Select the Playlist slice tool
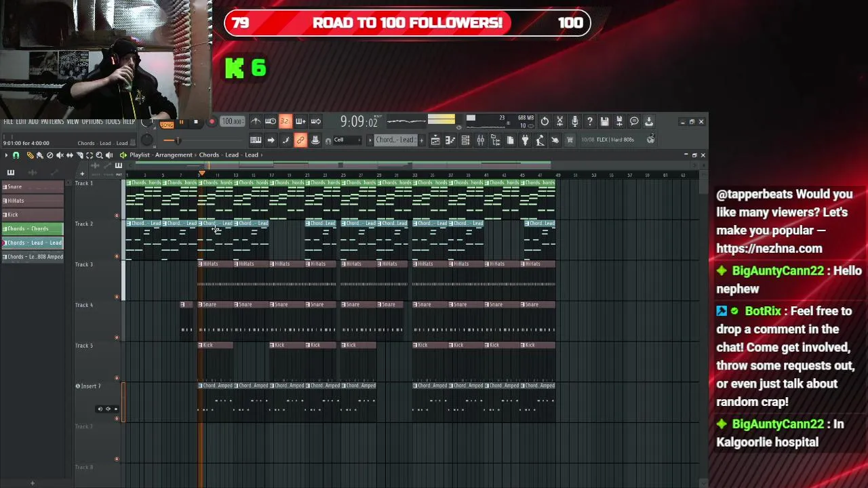 [x=79, y=155]
